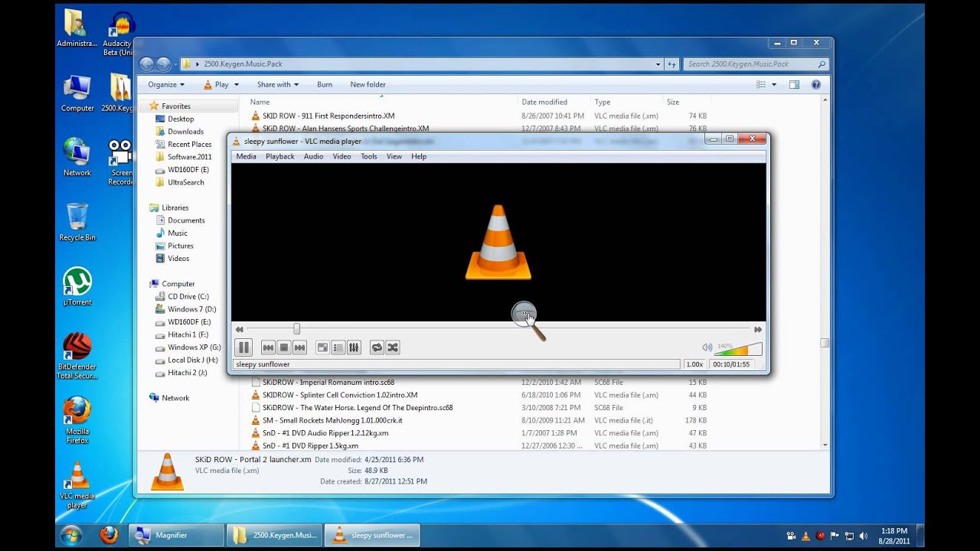980x551 pixels.
Task: Adjust the VLC volume slider
Action: coord(738,349)
